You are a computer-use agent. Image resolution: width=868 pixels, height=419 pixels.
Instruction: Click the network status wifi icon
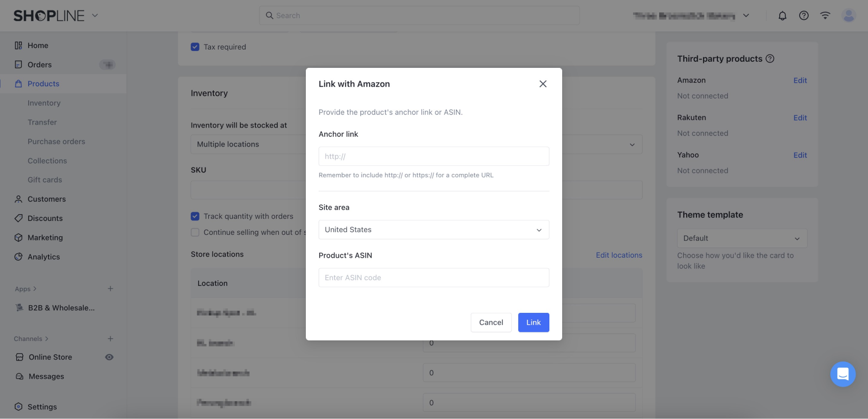[825, 16]
